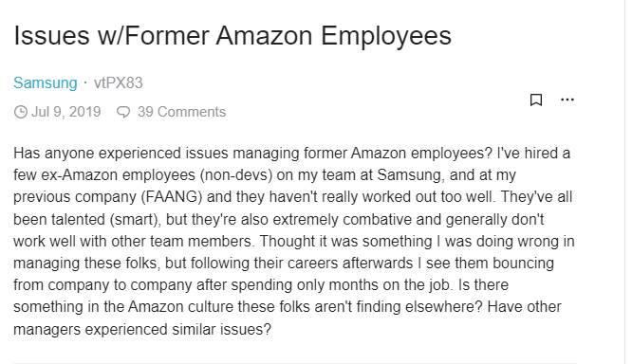Select the username vtPX83
Screen dimensions: 632x364
(118, 83)
